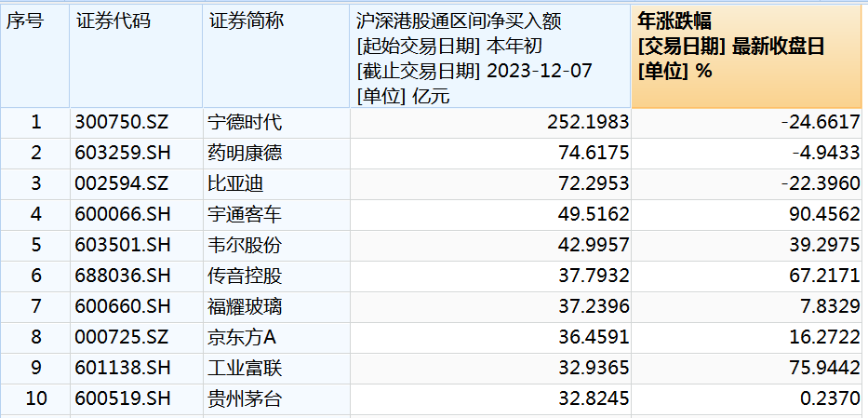Select stock code 002594.SZ
Screen dimensions: 868x418
point(121,183)
